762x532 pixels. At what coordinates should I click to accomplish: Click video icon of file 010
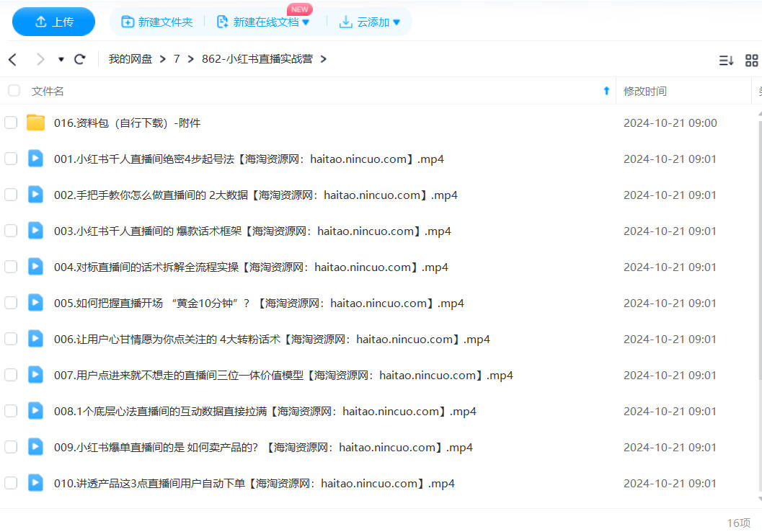click(35, 482)
